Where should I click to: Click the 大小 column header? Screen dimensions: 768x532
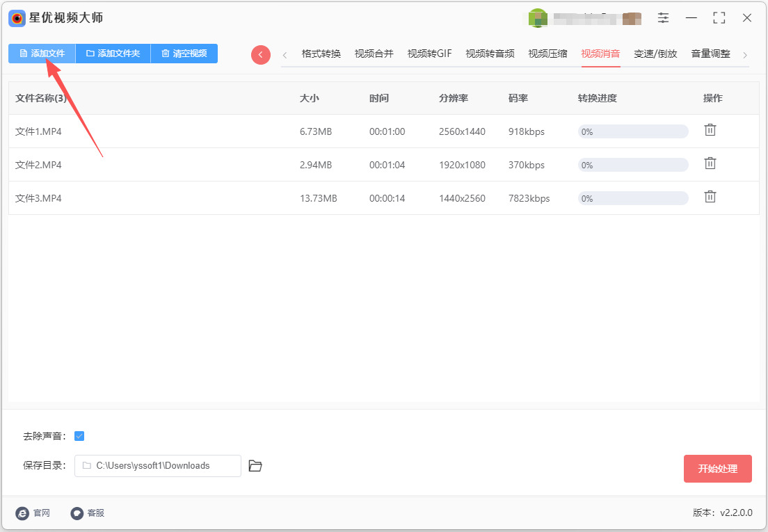[x=310, y=98]
